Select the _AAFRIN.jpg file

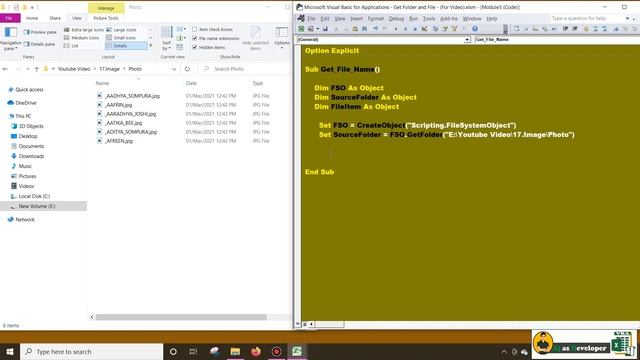pyautogui.click(x=118, y=105)
